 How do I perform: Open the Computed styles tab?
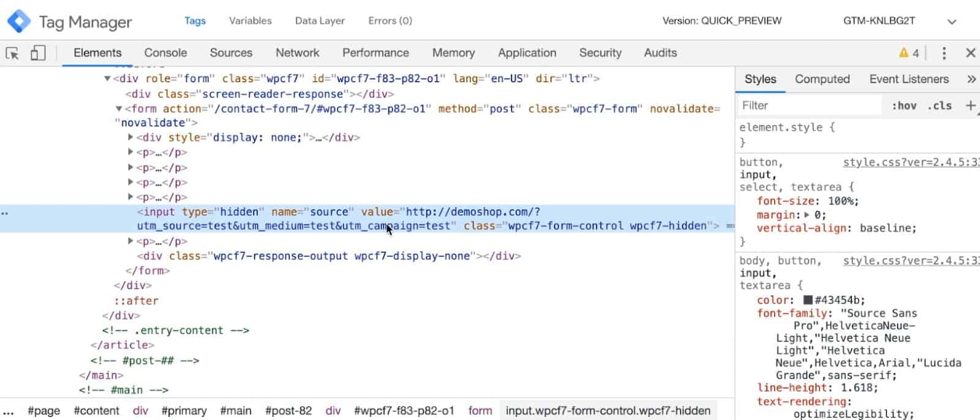(822, 79)
